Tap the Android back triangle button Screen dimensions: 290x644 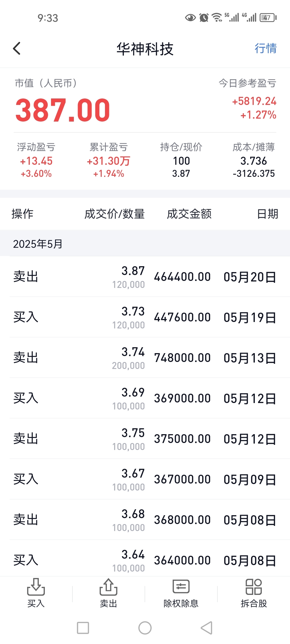coord(207,628)
